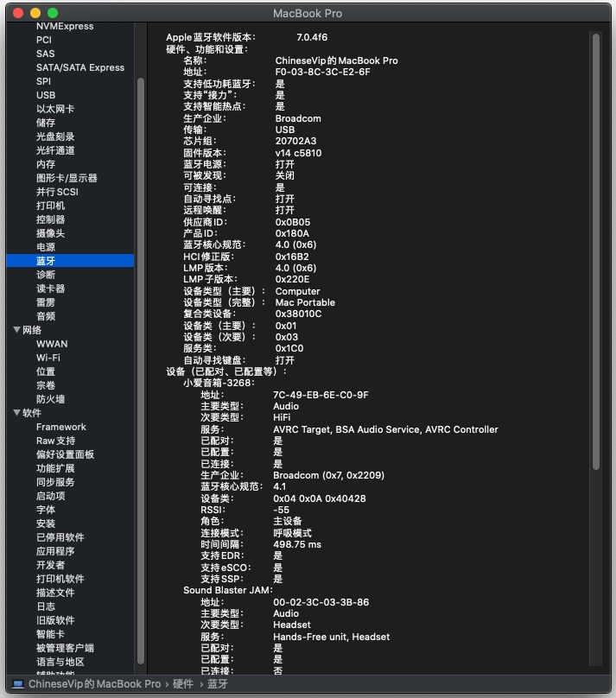Image resolution: width=616 pixels, height=698 pixels.
Task: Select 雷雳 in the sidebar
Action: pyautogui.click(x=46, y=302)
